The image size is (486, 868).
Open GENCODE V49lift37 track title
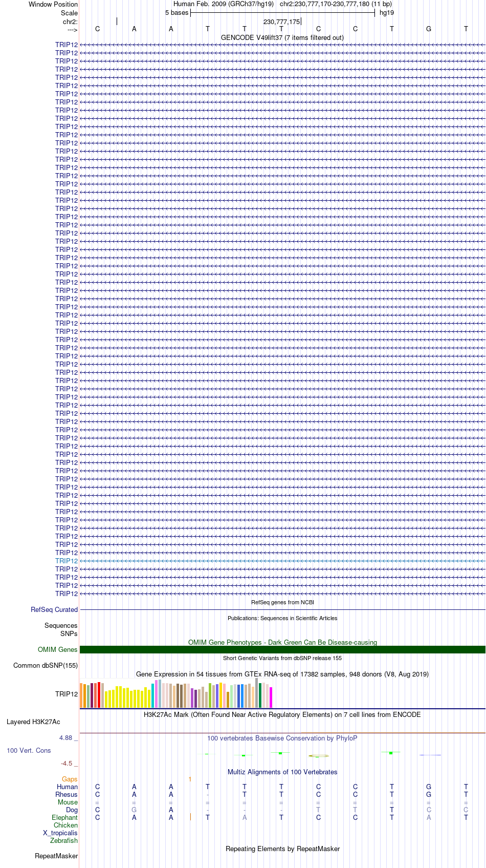[x=282, y=38]
